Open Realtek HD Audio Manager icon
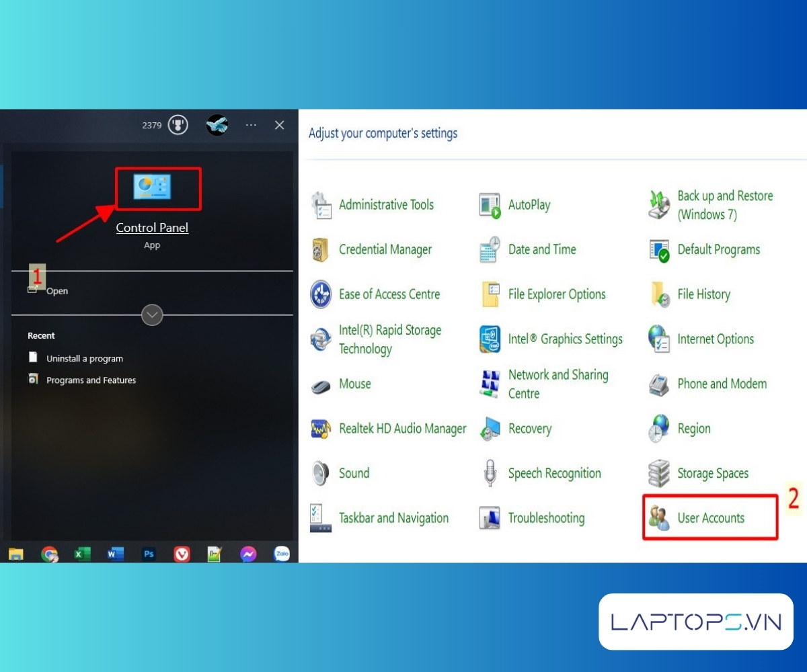Viewport: 807px width, 672px height. (321, 429)
